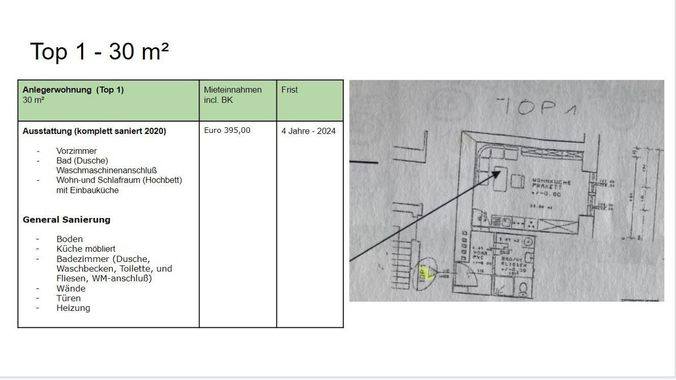The height and width of the screenshot is (380, 676).
Task: Click the 'Küche möbliert' list entry
Action: (86, 249)
